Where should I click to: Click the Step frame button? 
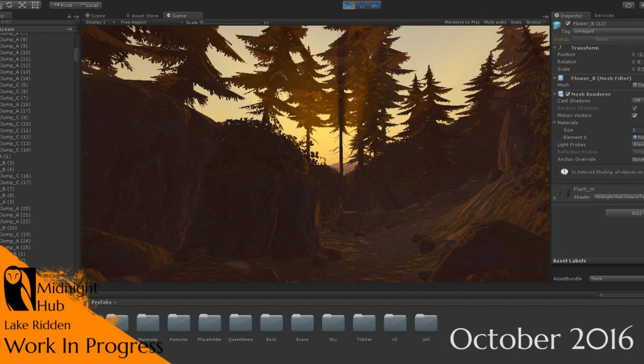click(x=375, y=5)
